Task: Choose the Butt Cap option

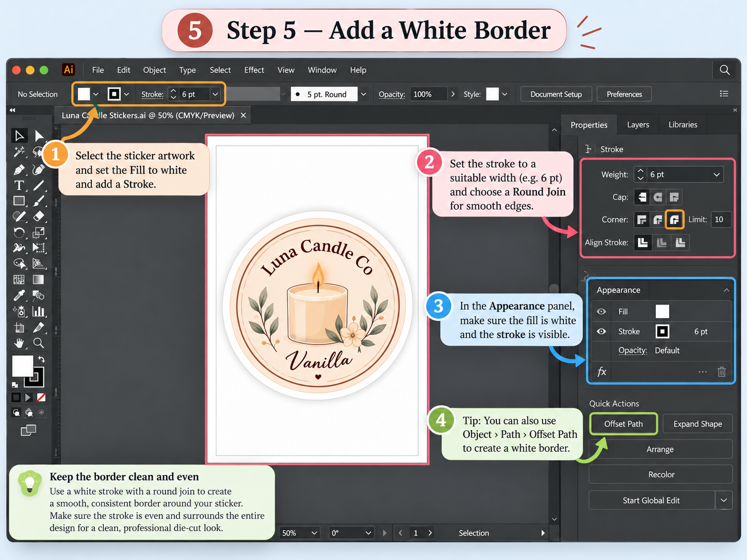Action: [642, 197]
